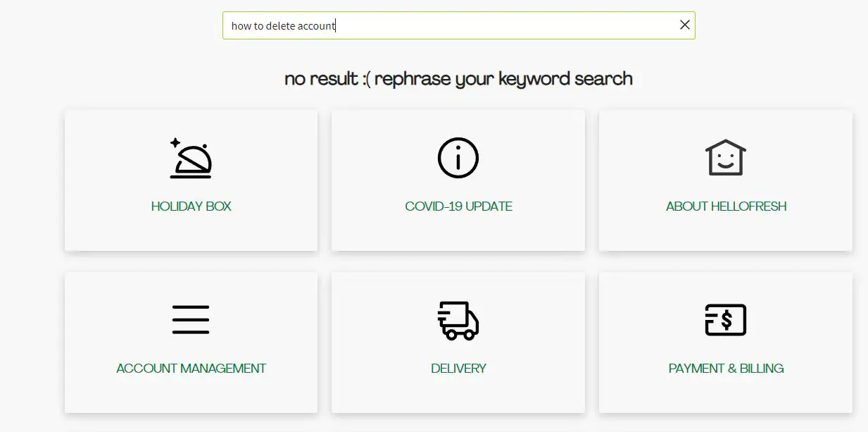Click the 'no result' message text
Viewport: 868px width, 432px height.
click(x=458, y=78)
